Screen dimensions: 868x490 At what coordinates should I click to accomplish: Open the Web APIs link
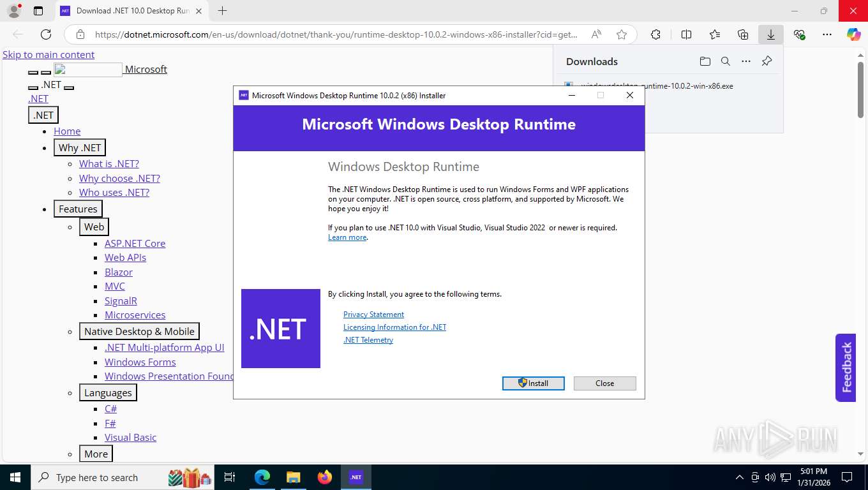[125, 257]
